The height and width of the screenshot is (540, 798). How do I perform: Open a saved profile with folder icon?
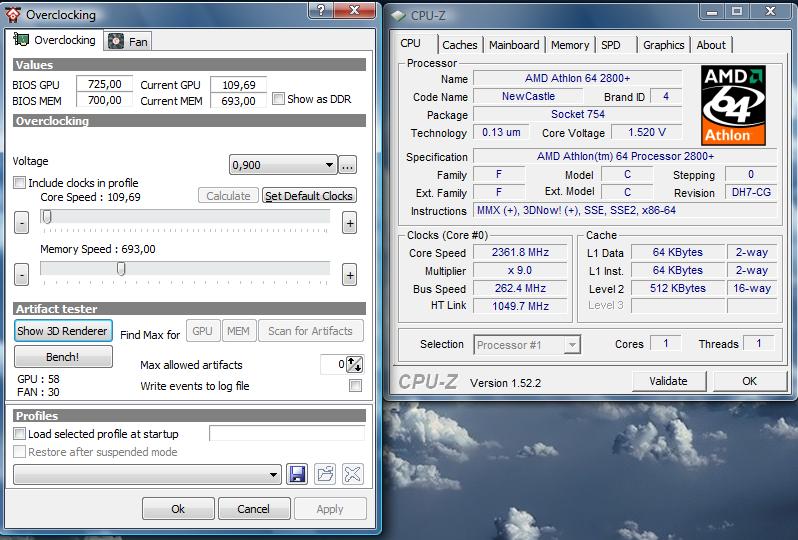click(325, 474)
